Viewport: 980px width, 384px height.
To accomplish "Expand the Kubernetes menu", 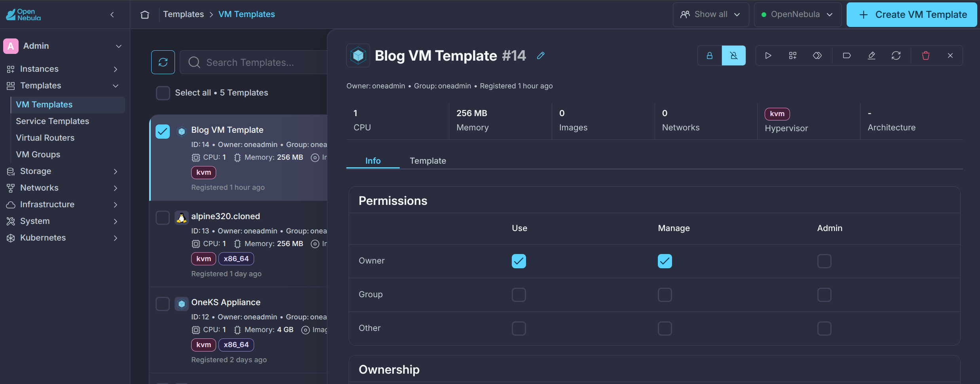I will click(x=63, y=238).
